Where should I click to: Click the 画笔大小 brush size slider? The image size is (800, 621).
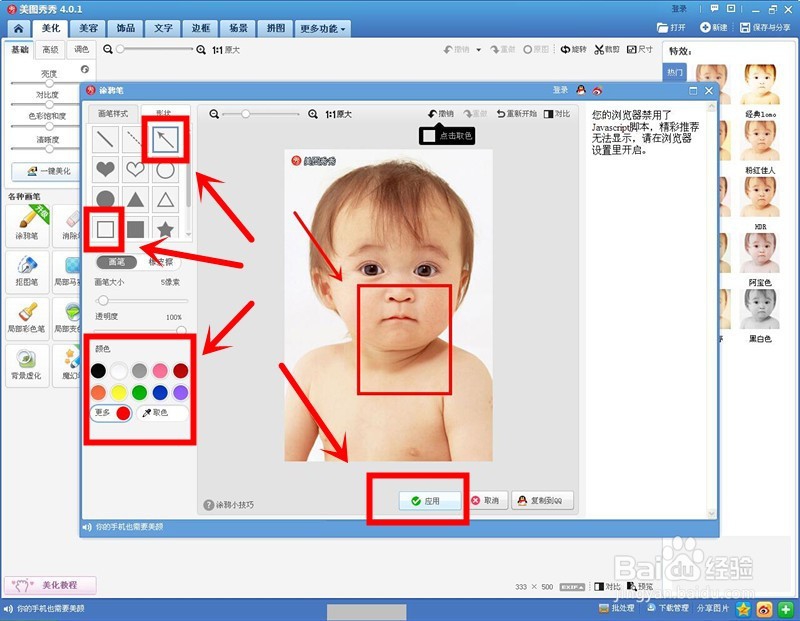[x=141, y=300]
